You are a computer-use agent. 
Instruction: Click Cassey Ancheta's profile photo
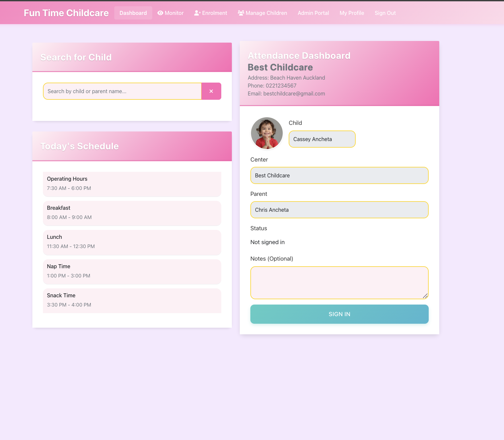click(x=267, y=133)
